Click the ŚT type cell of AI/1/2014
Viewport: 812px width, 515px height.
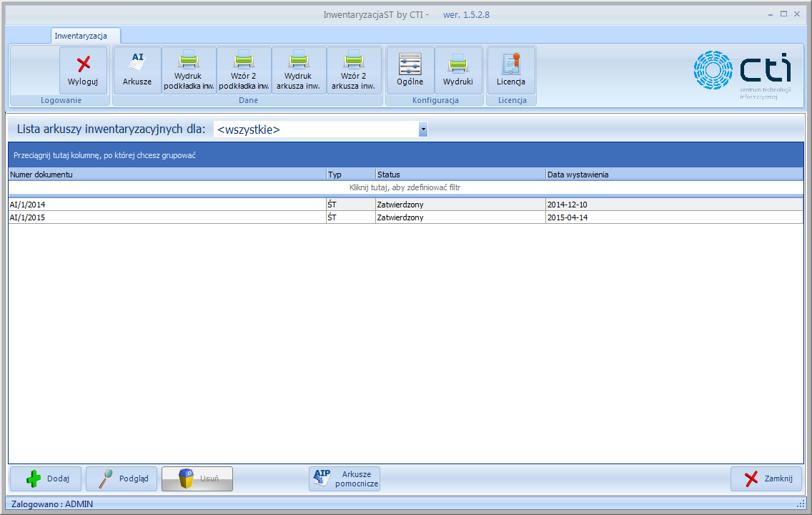[350, 205]
